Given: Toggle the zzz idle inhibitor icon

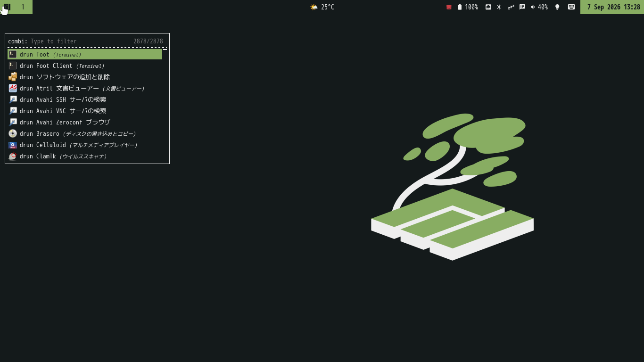Looking at the screenshot, I should tap(511, 7).
